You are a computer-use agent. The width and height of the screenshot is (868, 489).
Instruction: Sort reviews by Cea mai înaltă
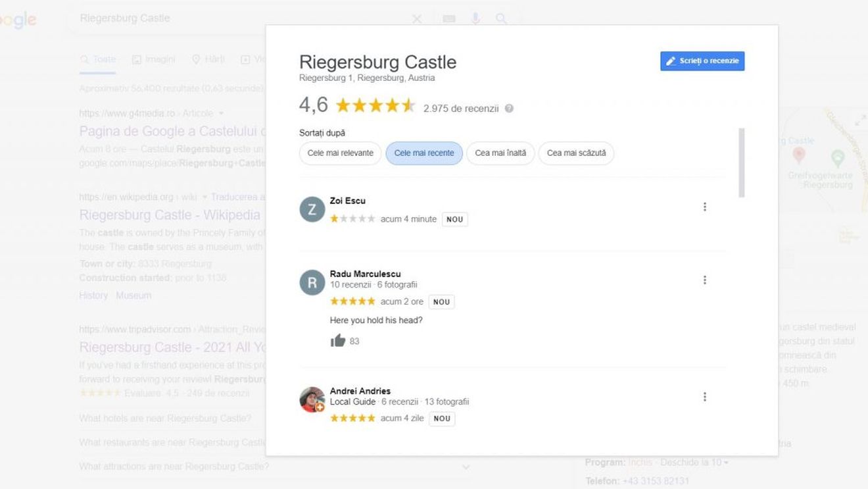500,153
